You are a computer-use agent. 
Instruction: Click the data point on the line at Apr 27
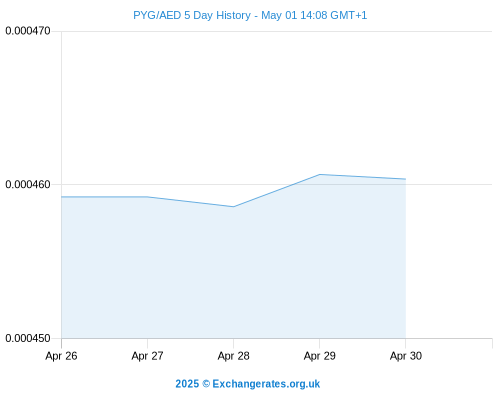[x=147, y=197]
